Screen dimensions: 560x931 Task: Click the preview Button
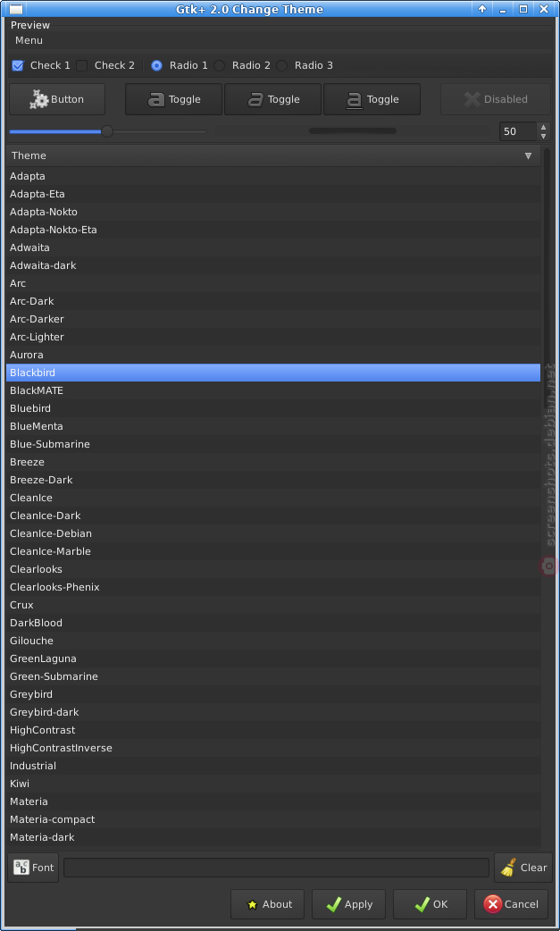57,99
